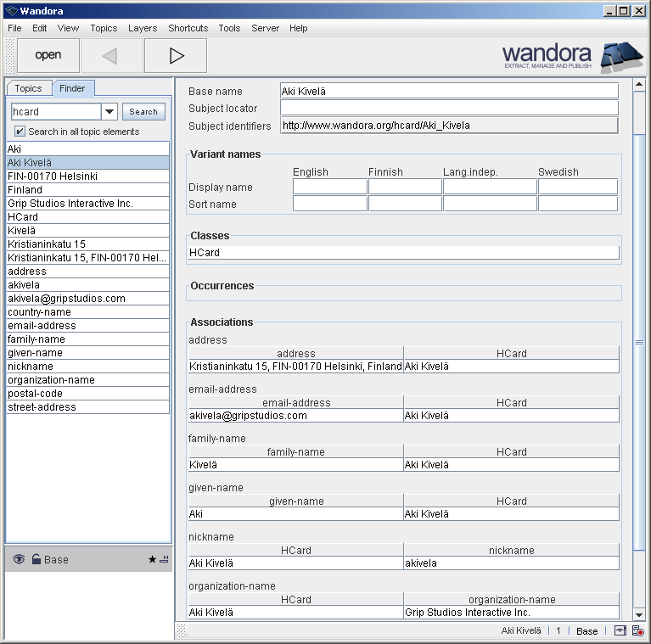Click the toolbar drag handle grip
Screen dimensions: 651x644
click(x=9, y=56)
